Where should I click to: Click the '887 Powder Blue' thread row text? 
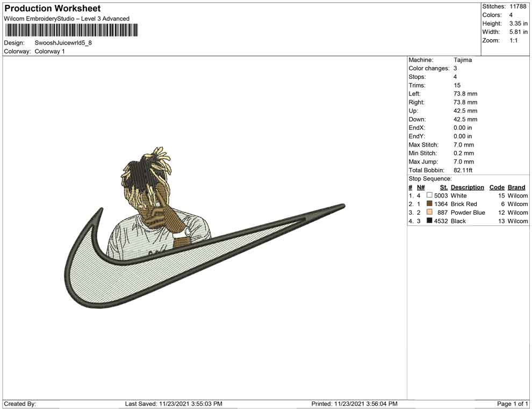point(461,213)
